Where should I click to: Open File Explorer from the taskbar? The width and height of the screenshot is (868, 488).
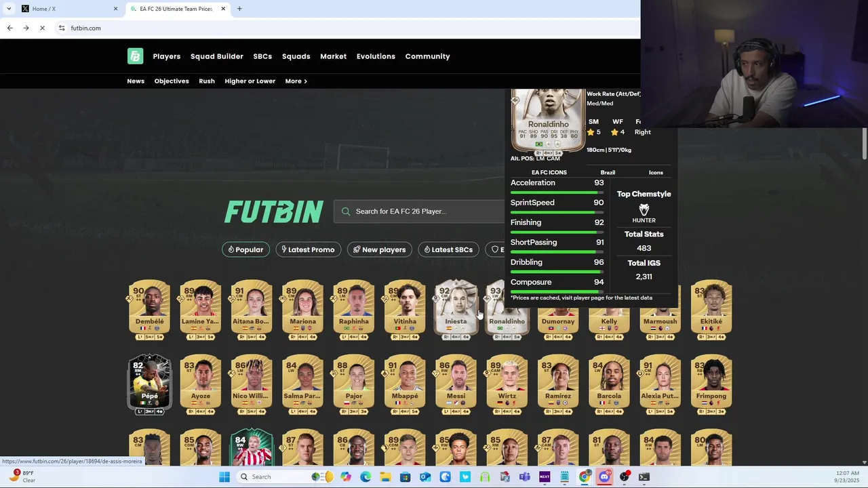385,476
